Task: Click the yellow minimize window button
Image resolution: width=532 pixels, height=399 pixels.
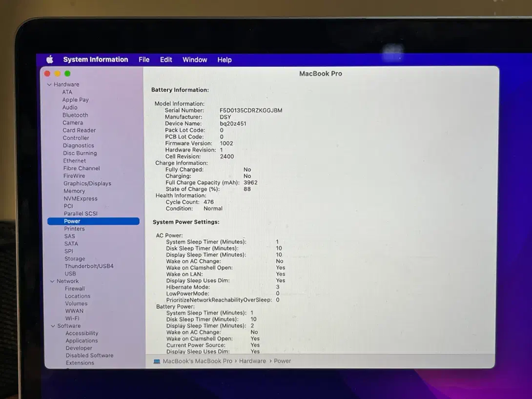Action: (x=57, y=74)
